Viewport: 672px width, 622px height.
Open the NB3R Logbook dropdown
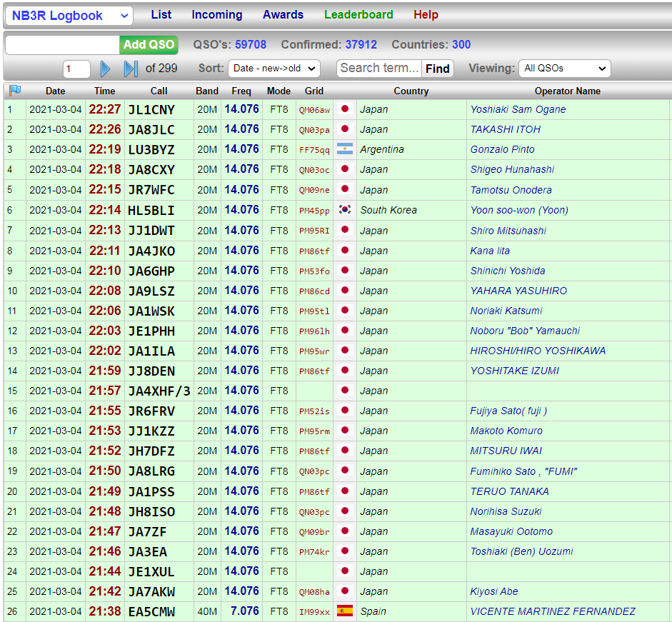69,16
